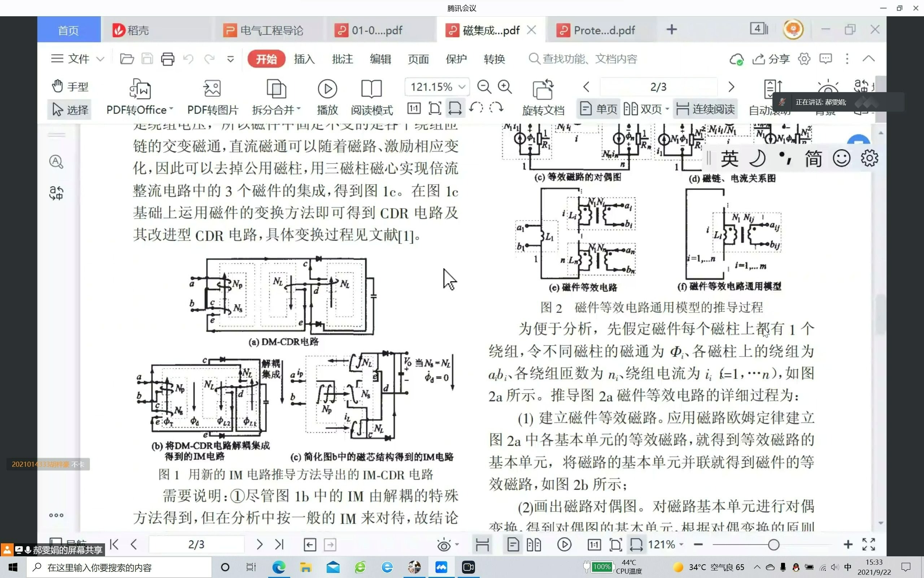Rotate page clockwise
924x578 pixels.
coord(496,108)
